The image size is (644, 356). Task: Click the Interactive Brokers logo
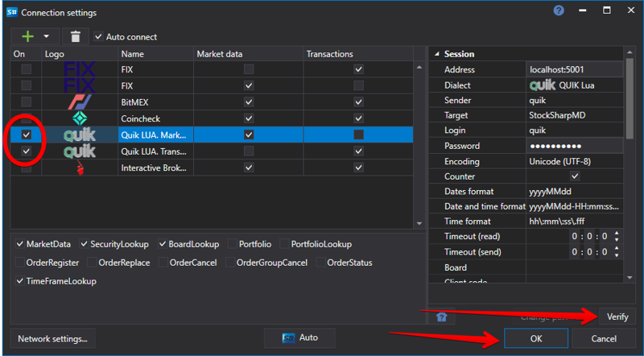[x=80, y=168]
